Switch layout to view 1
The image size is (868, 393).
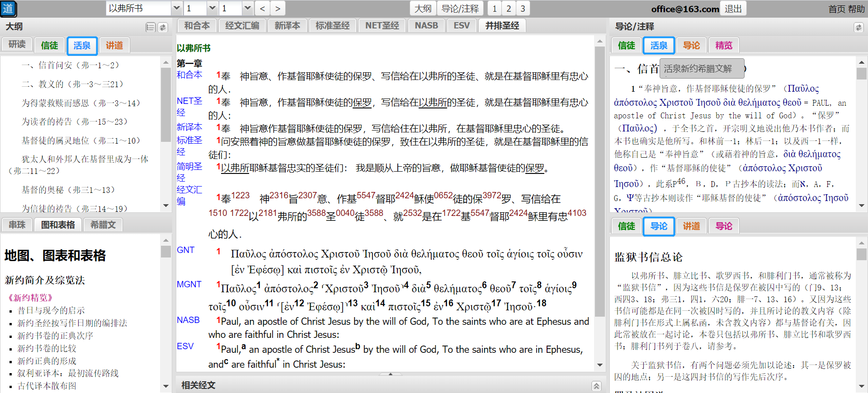click(x=495, y=9)
